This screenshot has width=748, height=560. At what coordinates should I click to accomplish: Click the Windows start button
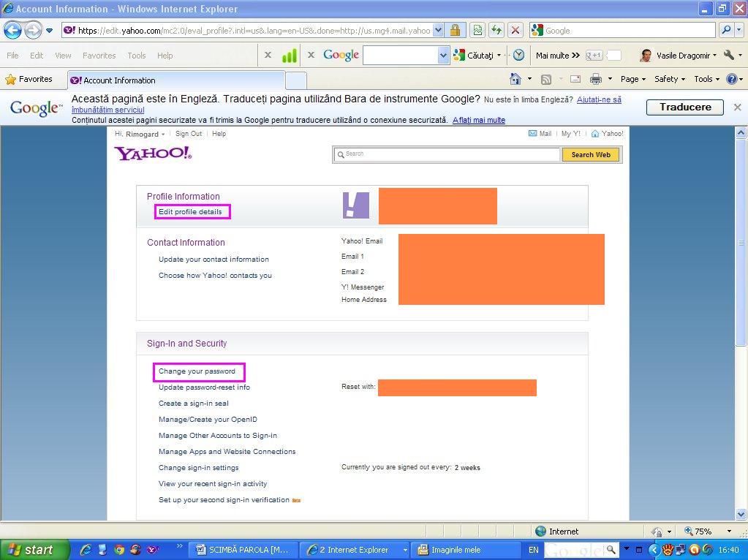pyautogui.click(x=34, y=550)
